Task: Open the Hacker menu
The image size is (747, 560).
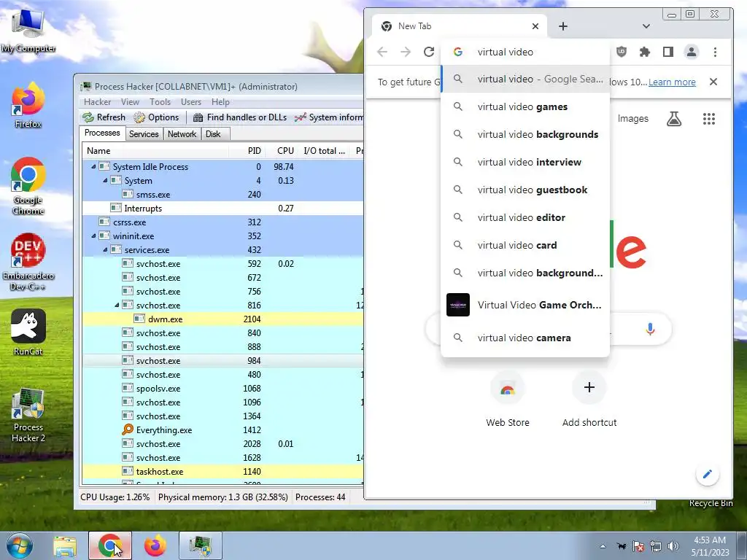Action: pyautogui.click(x=97, y=102)
